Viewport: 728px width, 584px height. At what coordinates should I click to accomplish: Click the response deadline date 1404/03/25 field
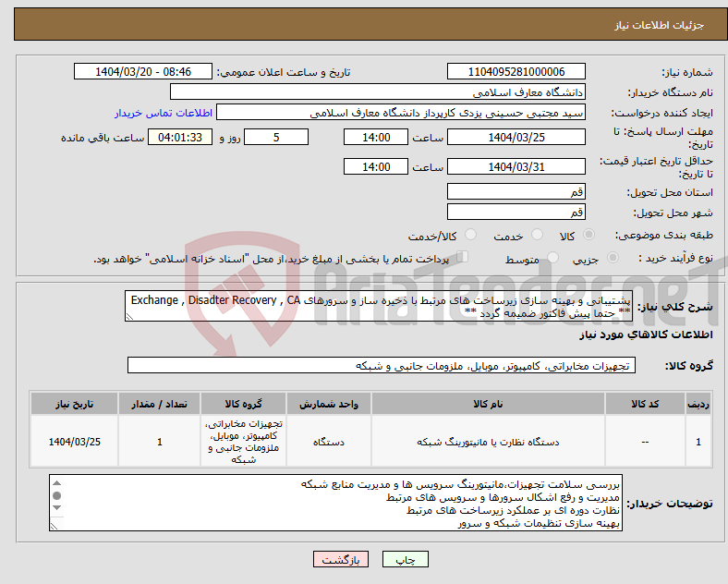(516, 137)
